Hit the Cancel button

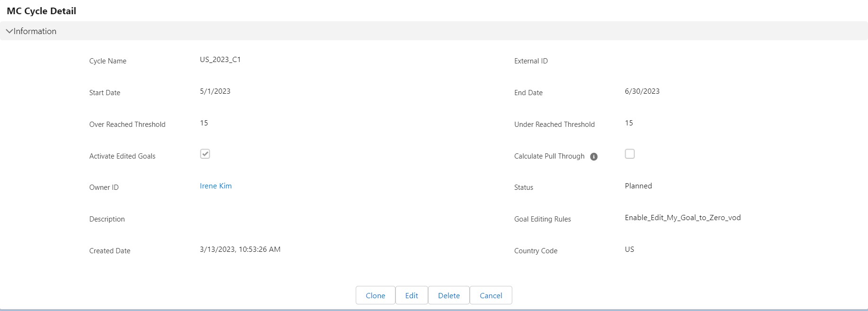(491, 295)
